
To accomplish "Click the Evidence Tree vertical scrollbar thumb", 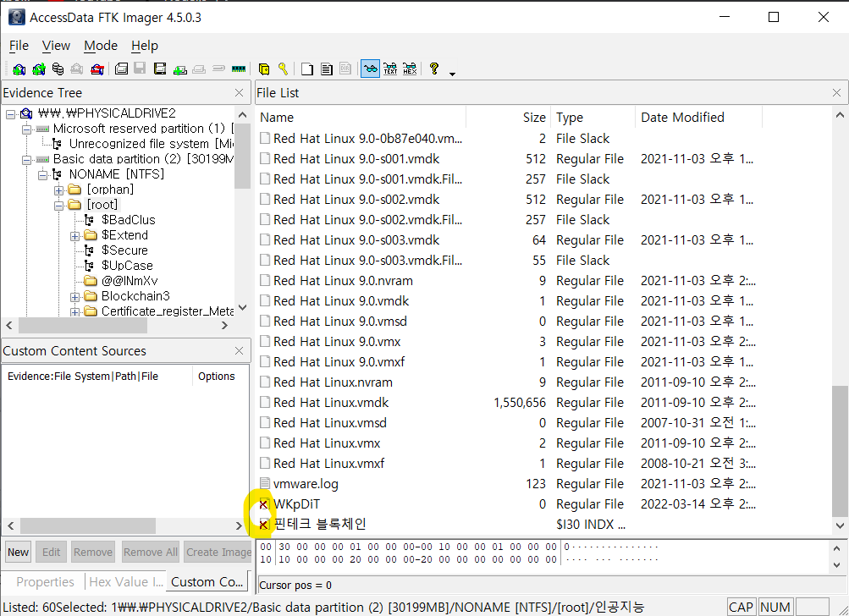I will pyautogui.click(x=243, y=156).
